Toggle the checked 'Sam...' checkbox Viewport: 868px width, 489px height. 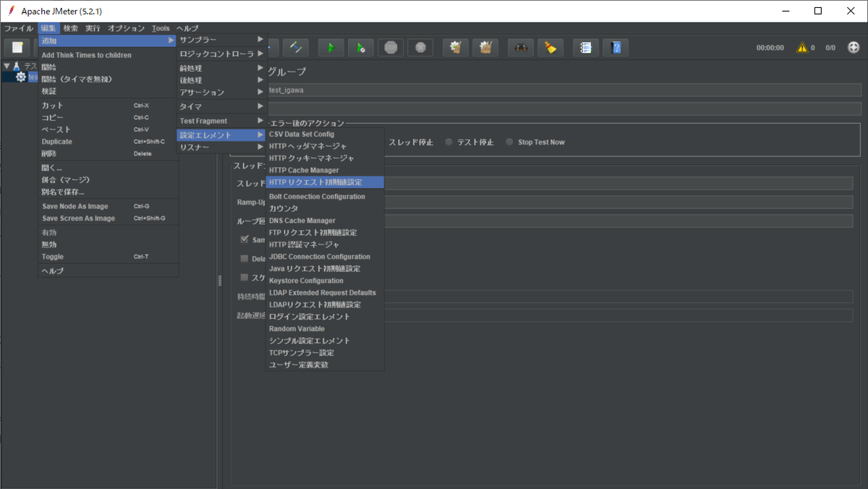(x=244, y=239)
